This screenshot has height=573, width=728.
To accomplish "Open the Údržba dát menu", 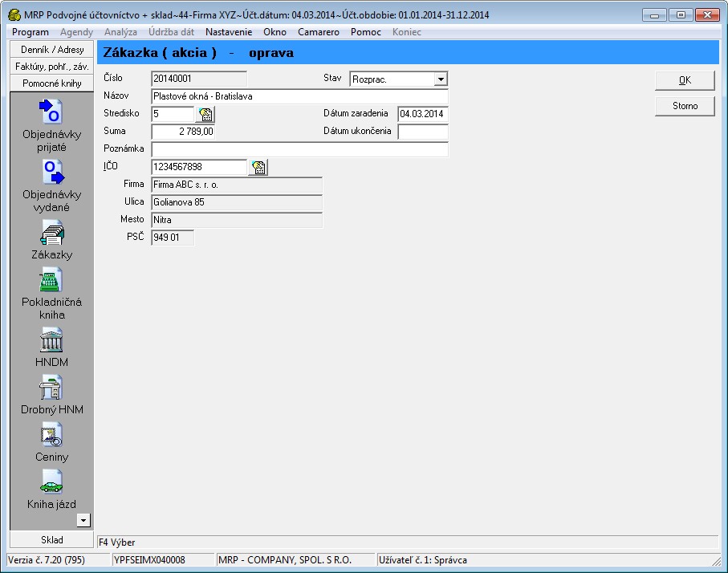I will click(171, 32).
